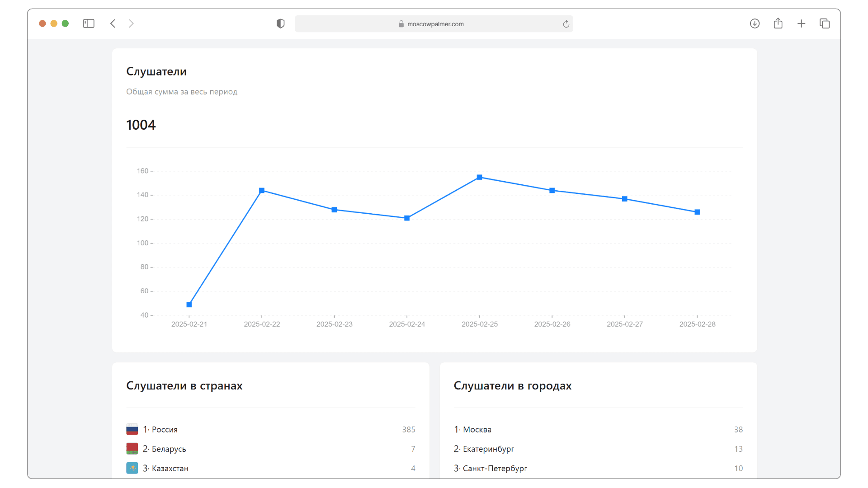Select the 2025-02-24 data marker
The image size is (868, 488).
coord(407,218)
